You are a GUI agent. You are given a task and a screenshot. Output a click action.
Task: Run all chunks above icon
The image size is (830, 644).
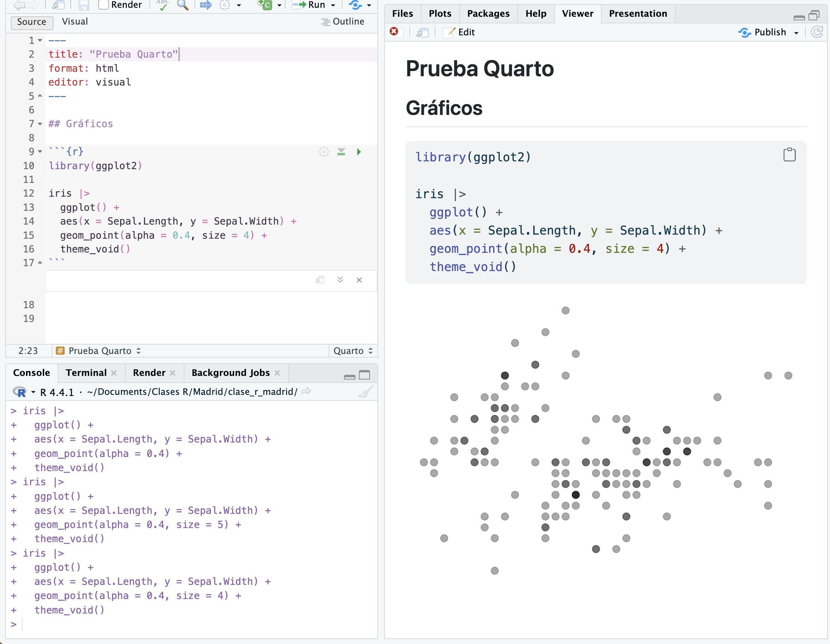(341, 152)
